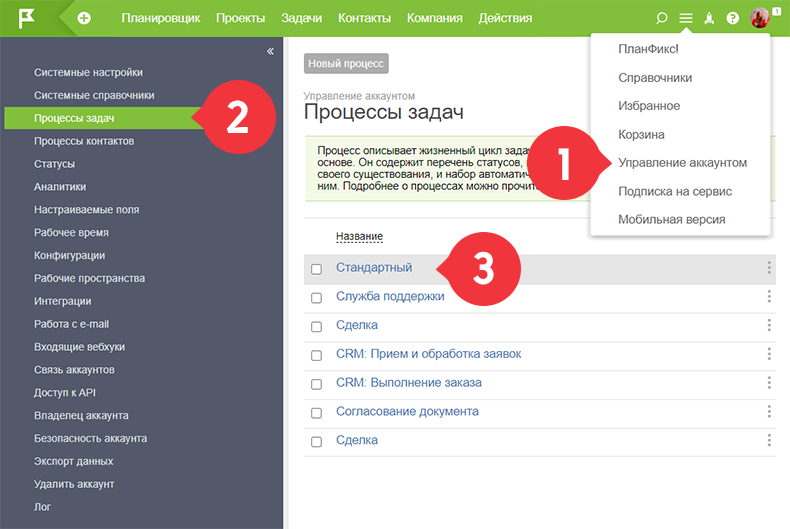790x529 pixels.
Task: Go to Системные настройки in sidebar
Action: pos(88,73)
